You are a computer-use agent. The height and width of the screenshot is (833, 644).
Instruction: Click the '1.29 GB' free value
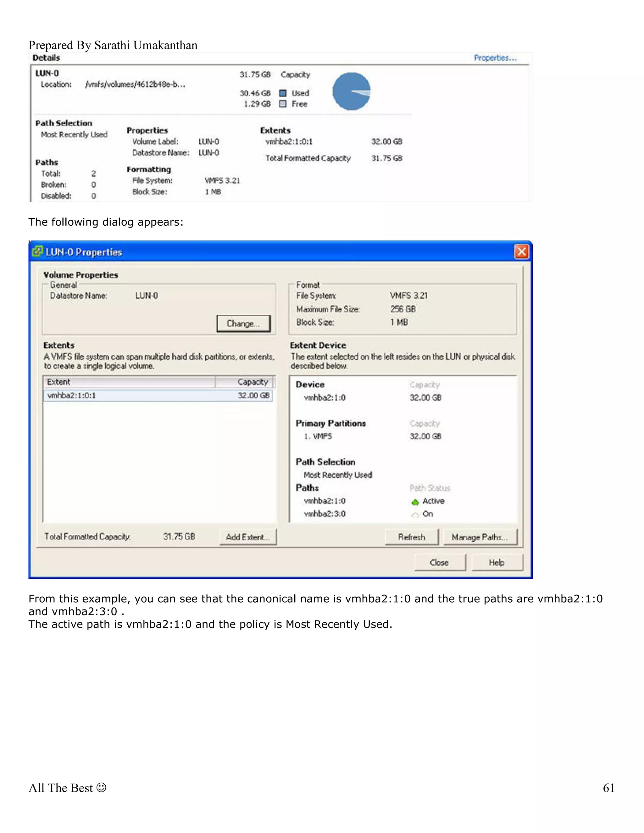click(257, 104)
